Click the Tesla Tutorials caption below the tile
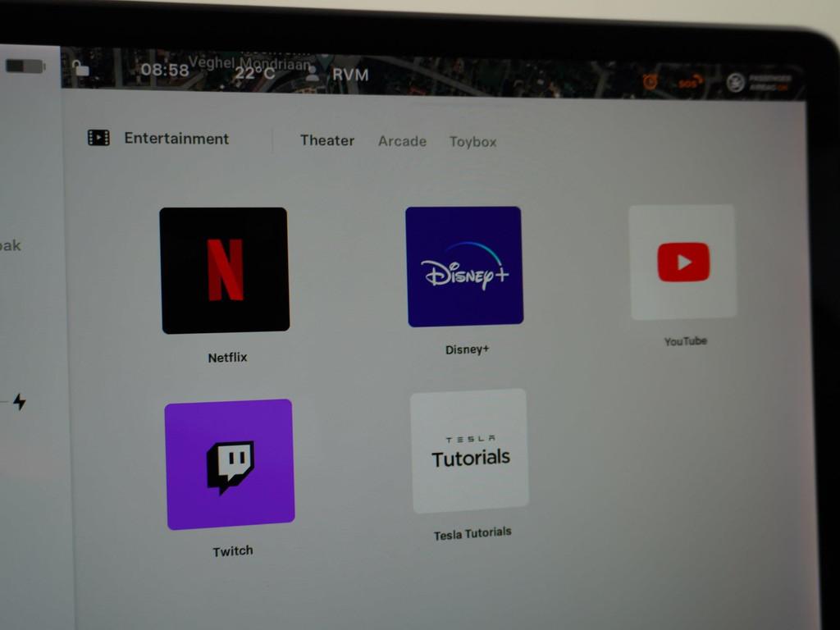Viewport: 840px width, 630px height. tap(472, 533)
